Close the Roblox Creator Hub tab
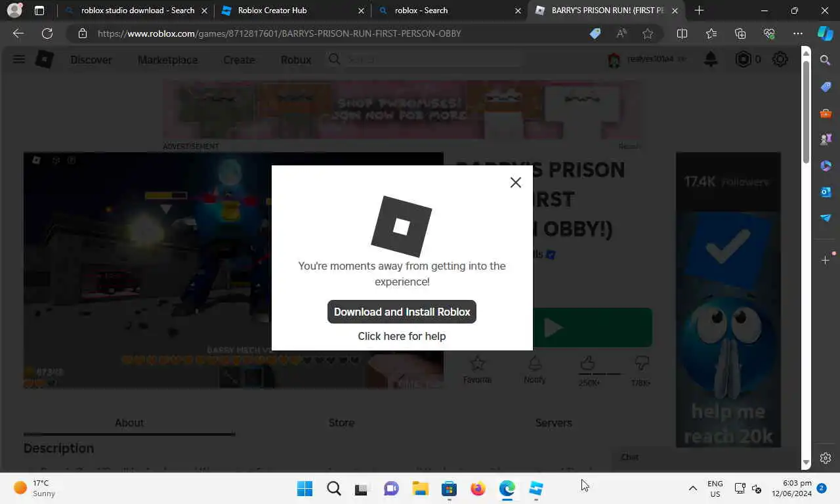This screenshot has width=840, height=504. [361, 10]
